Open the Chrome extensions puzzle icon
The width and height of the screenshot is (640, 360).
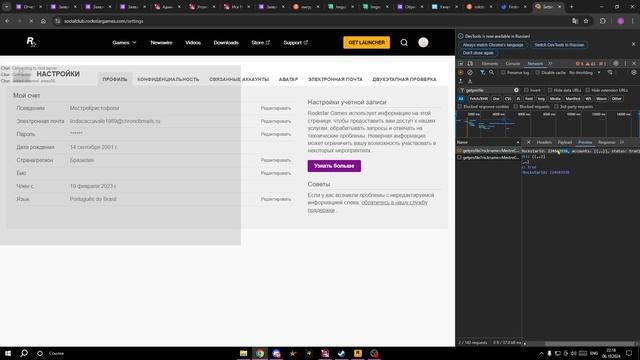click(603, 21)
